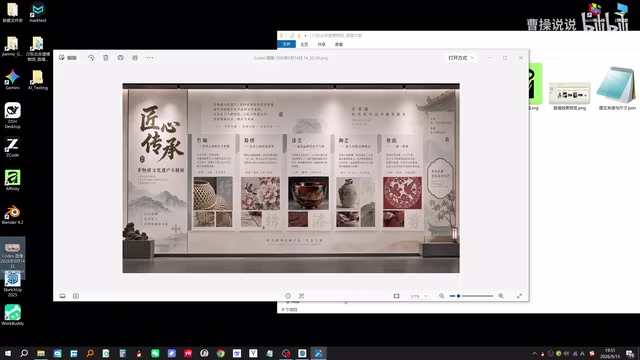Select the 共享 tab in File Explorer
The image size is (640, 360).
[322, 44]
